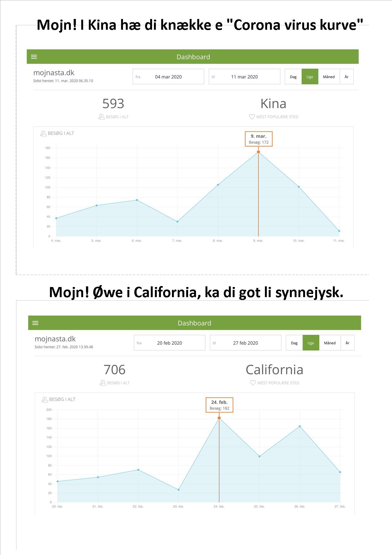The height and width of the screenshot is (555, 392).
Task: Open the fra date picker showing 20 feb 2020
Action: pos(169,343)
